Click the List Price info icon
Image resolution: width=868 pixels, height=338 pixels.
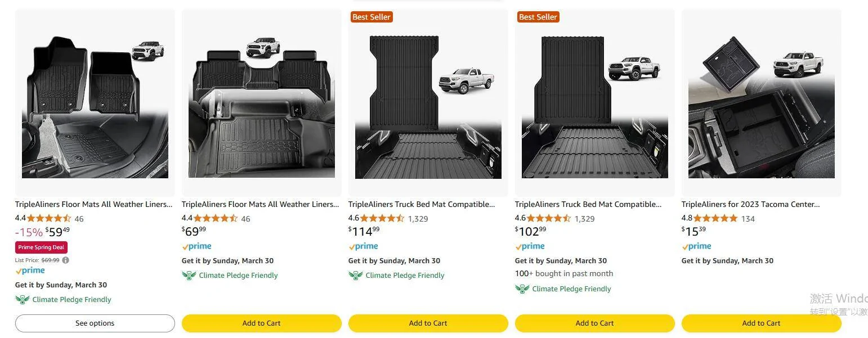66,260
